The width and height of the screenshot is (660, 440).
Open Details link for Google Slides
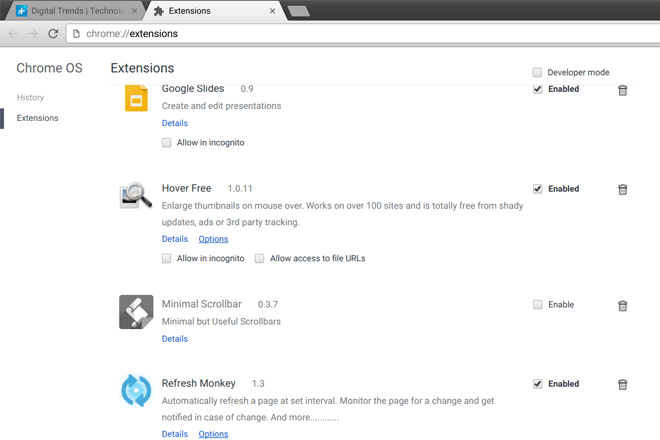(x=175, y=123)
